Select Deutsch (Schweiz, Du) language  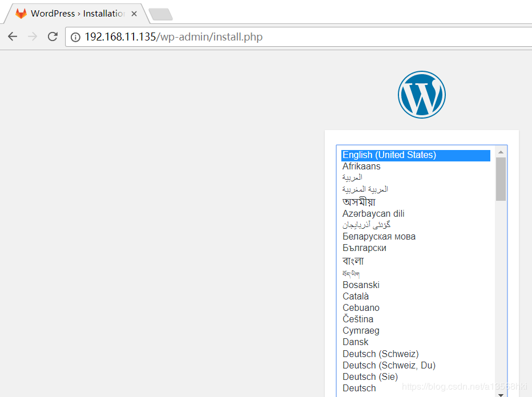416,366
